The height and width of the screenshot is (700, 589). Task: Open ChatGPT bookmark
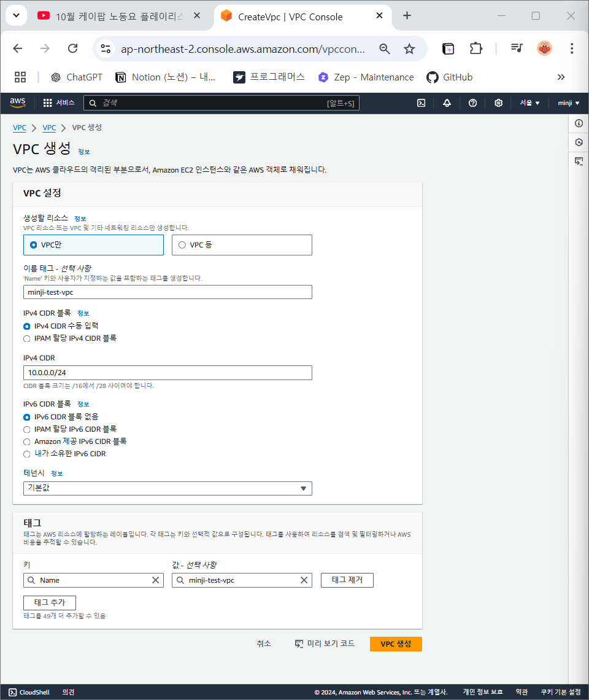76,77
